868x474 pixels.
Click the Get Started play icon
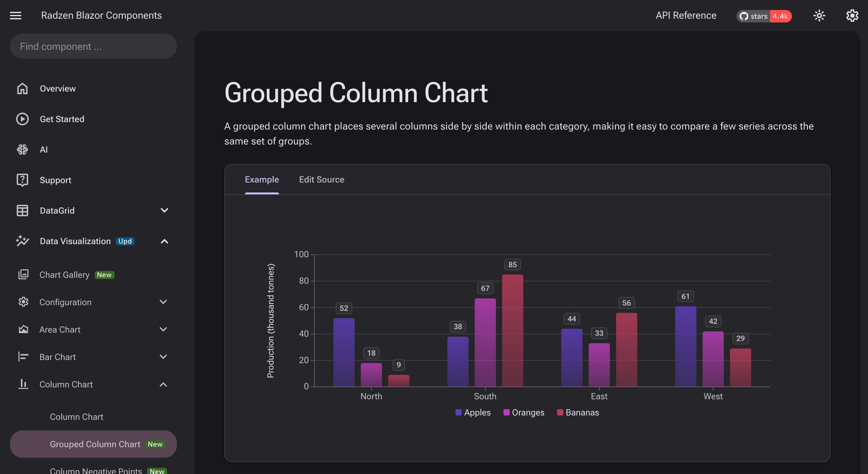(x=22, y=119)
